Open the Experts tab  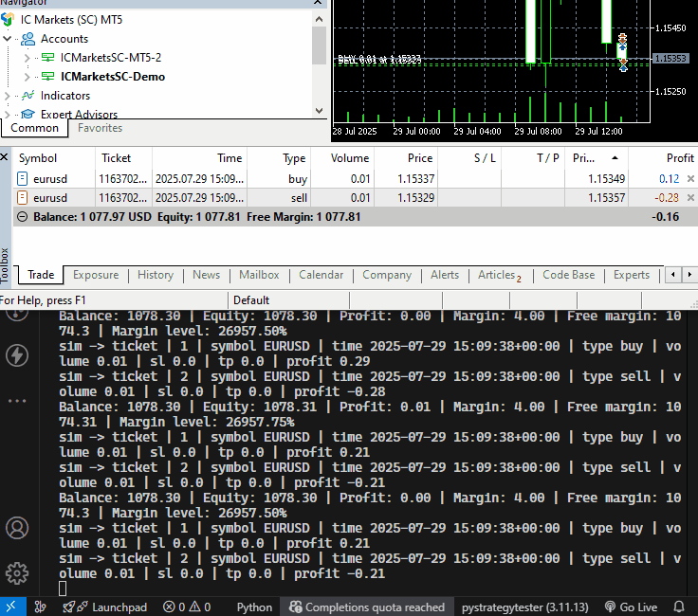632,275
